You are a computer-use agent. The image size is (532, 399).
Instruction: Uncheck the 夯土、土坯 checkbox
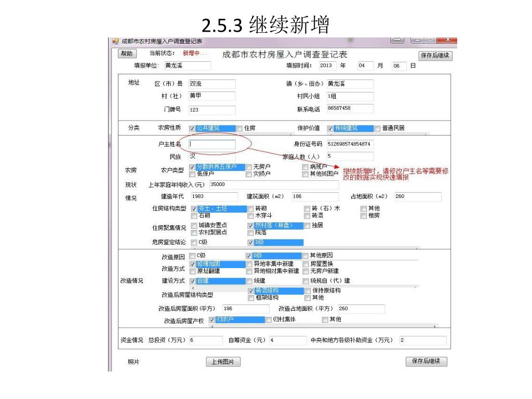pyautogui.click(x=194, y=209)
